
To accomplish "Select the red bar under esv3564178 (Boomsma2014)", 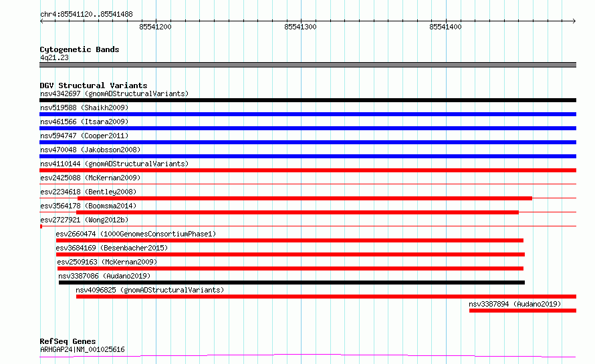I will (x=297, y=212).
